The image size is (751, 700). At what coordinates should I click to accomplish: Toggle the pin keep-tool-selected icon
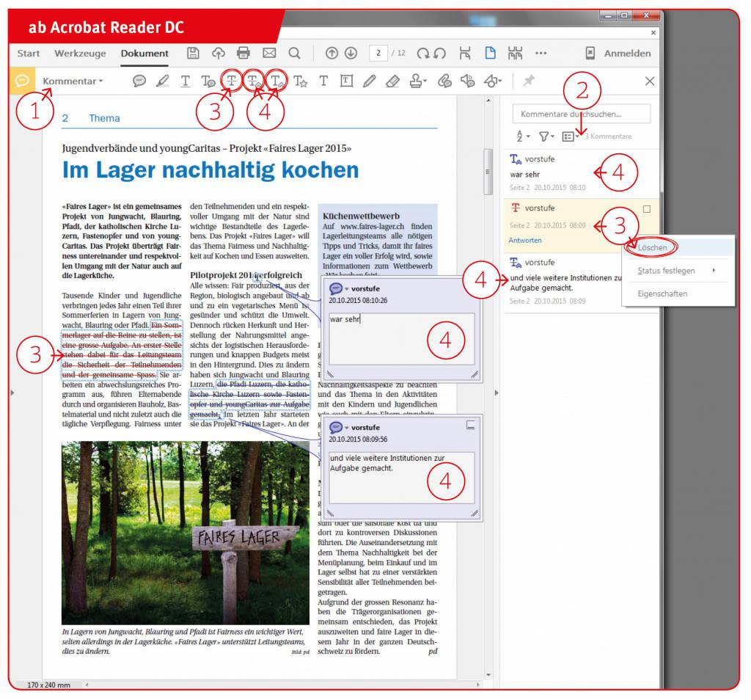point(529,81)
